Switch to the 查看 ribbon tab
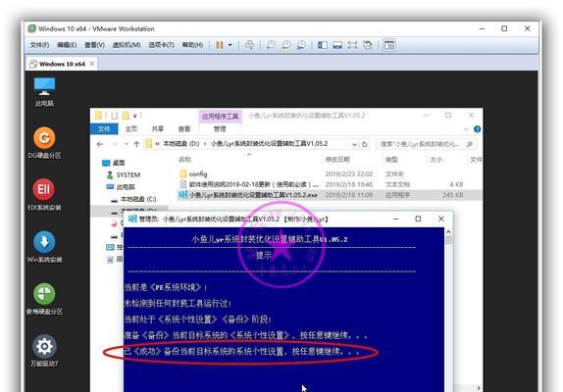This screenshot has height=392, width=563. tap(184, 129)
